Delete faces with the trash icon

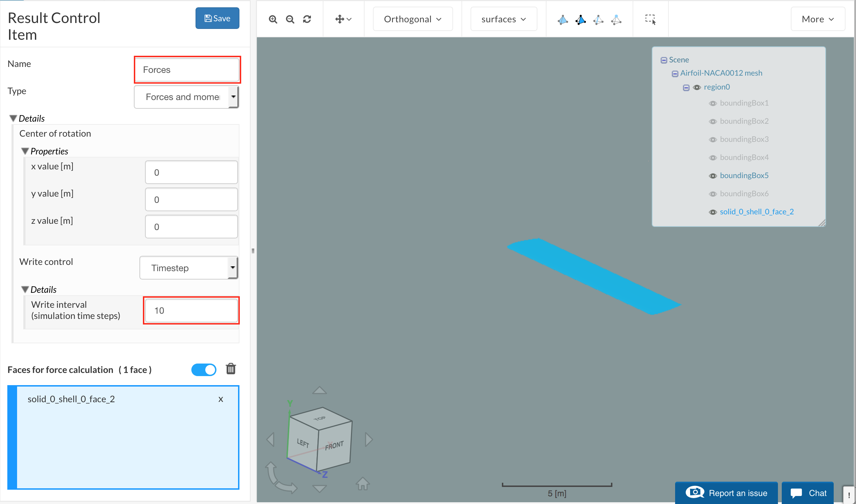point(231,369)
